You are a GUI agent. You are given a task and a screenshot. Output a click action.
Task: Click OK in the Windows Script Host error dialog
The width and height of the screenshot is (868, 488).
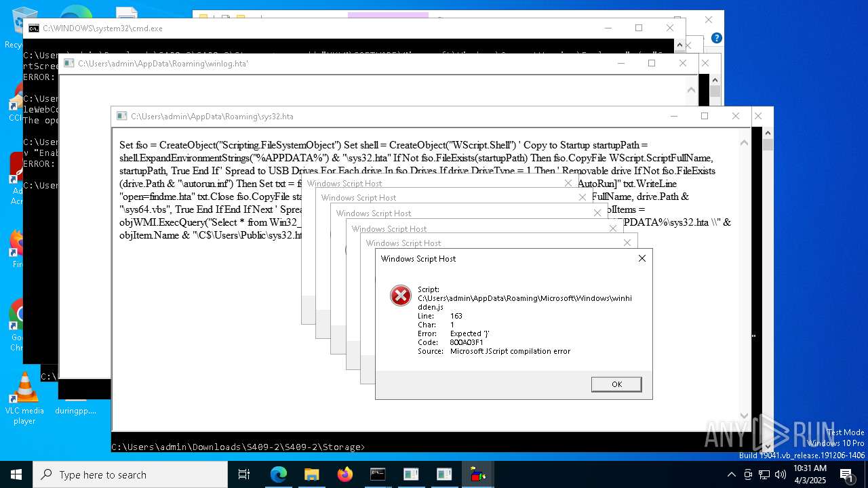[616, 384]
